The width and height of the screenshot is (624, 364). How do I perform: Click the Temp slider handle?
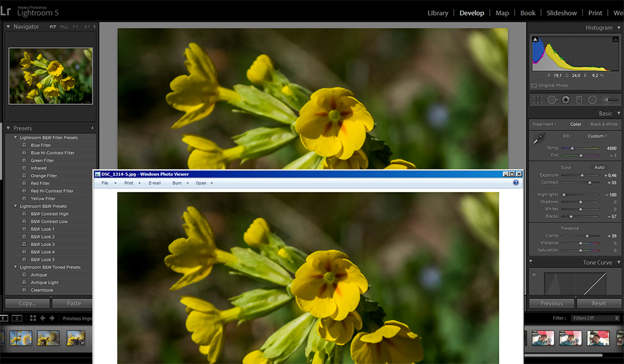click(572, 148)
